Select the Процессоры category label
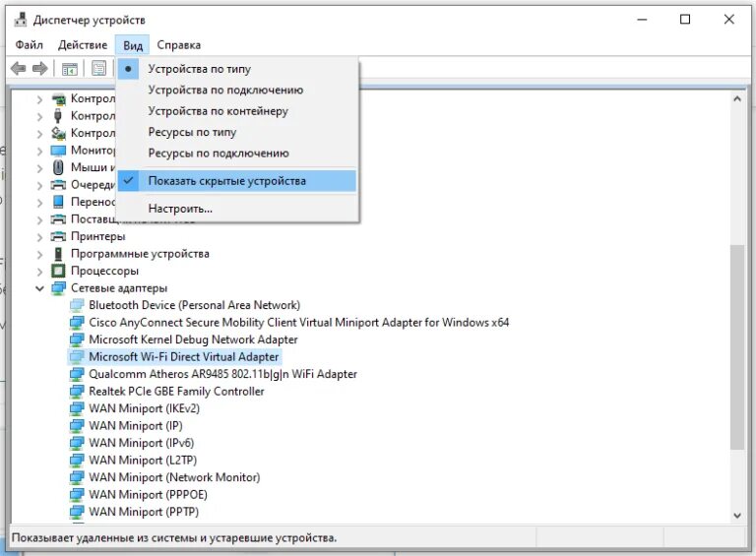 104,271
